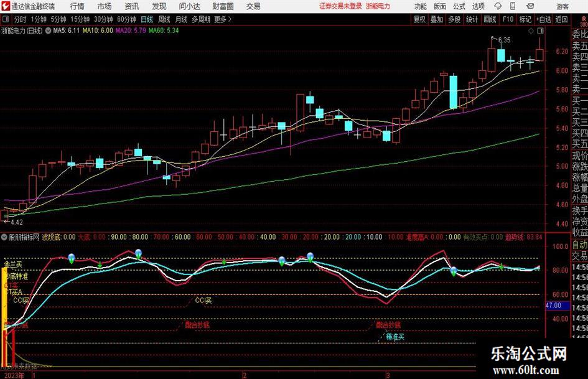Screen dimensions: 588x379
Task: Open the 选项 menu
Action: pyautogui.click(x=478, y=6)
